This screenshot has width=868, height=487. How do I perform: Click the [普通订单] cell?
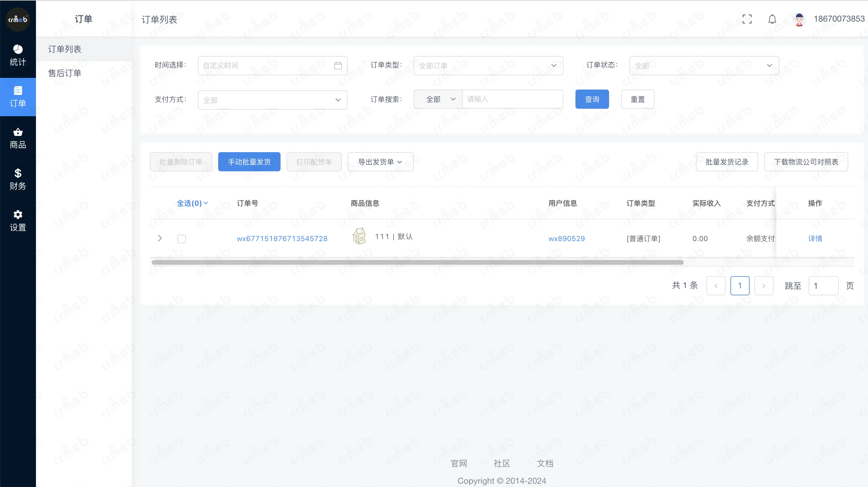[643, 239]
